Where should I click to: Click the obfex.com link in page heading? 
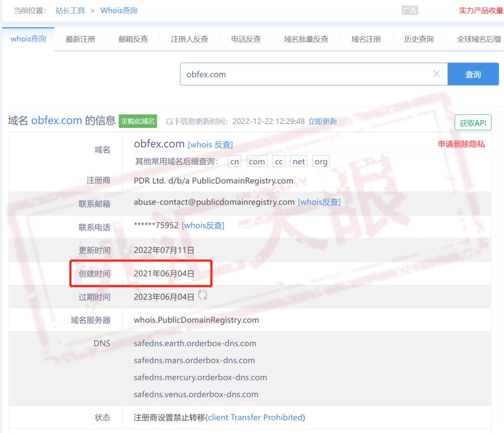click(56, 120)
